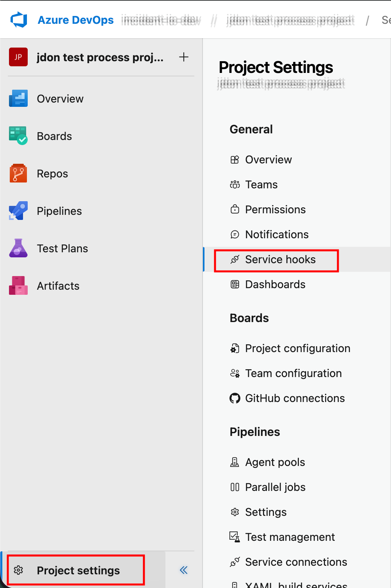The image size is (391, 588).
Task: Click the Azure DevOps logo icon
Action: click(19, 20)
